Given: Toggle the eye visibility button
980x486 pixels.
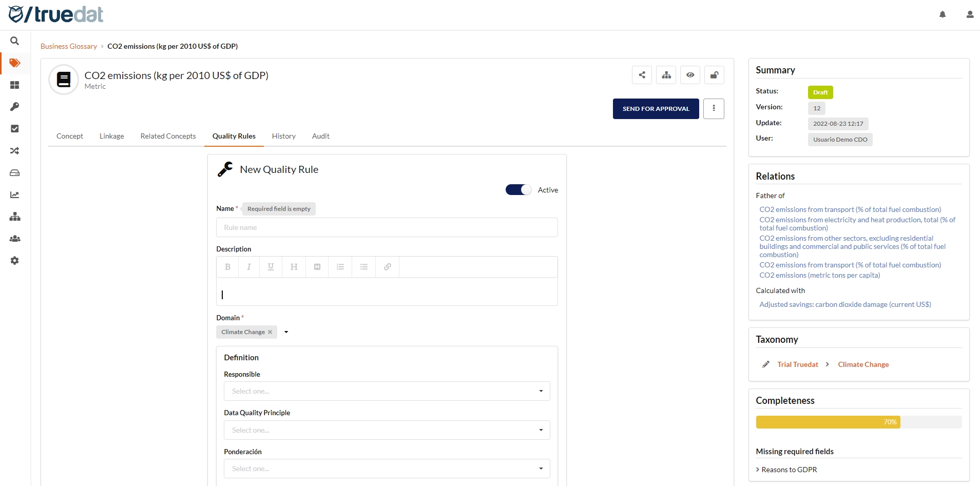Looking at the screenshot, I should pyautogui.click(x=690, y=75).
